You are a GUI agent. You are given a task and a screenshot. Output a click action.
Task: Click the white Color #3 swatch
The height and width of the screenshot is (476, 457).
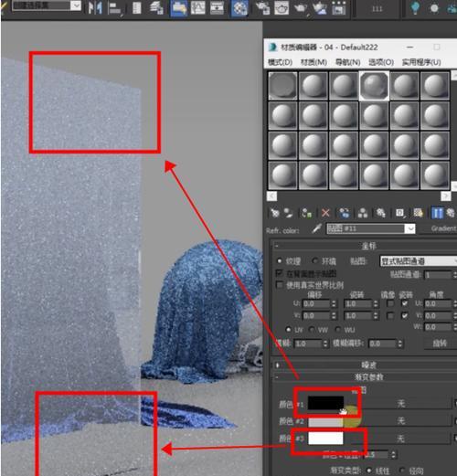[x=325, y=439]
